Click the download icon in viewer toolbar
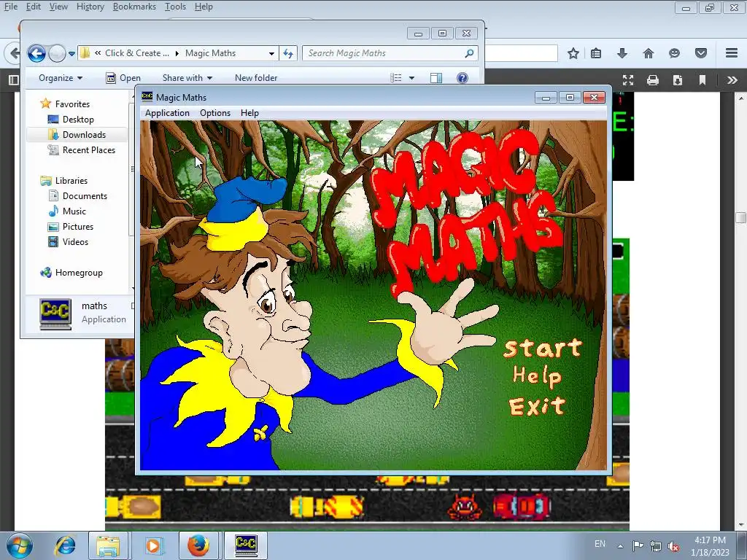Viewport: 747px width, 560px height. click(678, 80)
